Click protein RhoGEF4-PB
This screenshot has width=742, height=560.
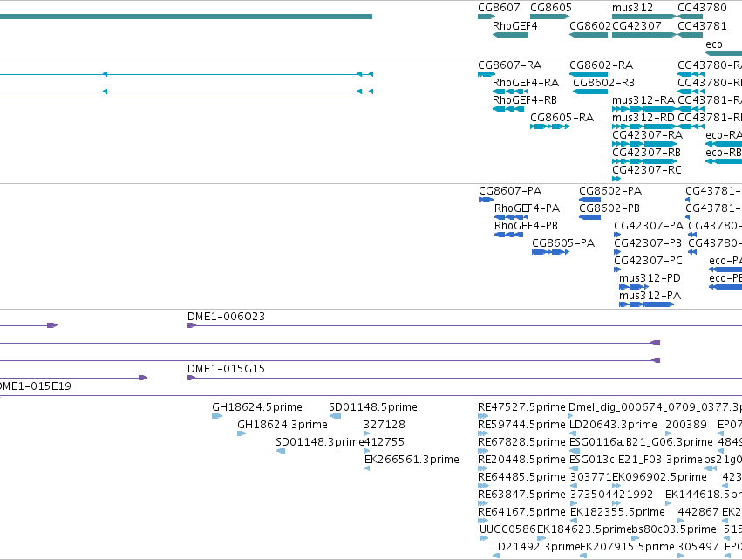pyautogui.click(x=508, y=235)
